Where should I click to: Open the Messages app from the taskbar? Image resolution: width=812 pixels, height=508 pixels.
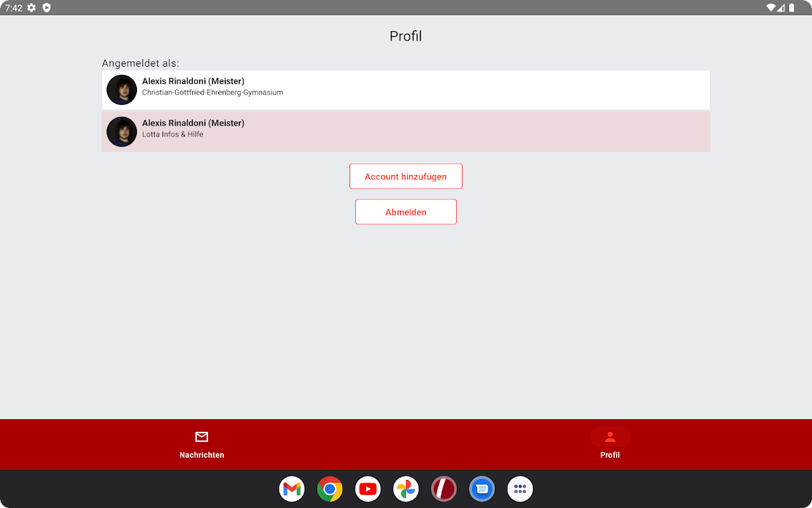482,489
